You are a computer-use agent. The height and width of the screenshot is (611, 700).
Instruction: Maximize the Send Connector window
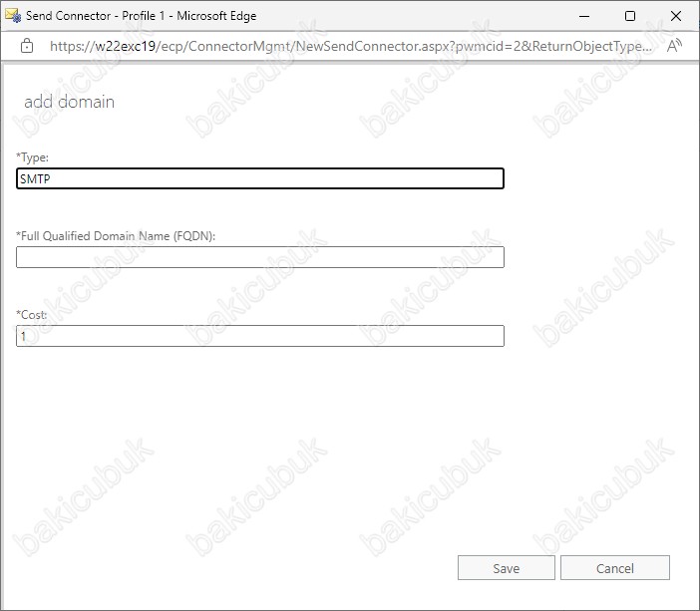[630, 16]
